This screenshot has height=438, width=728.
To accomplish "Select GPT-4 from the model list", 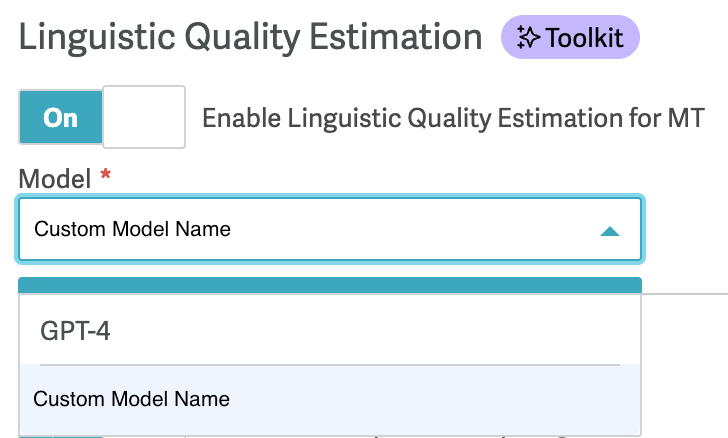I will tap(330, 330).
